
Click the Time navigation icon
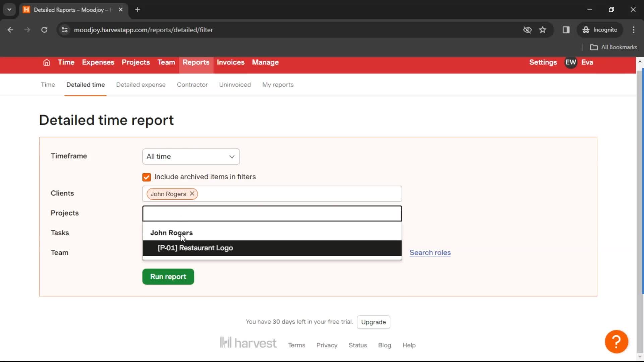66,62
